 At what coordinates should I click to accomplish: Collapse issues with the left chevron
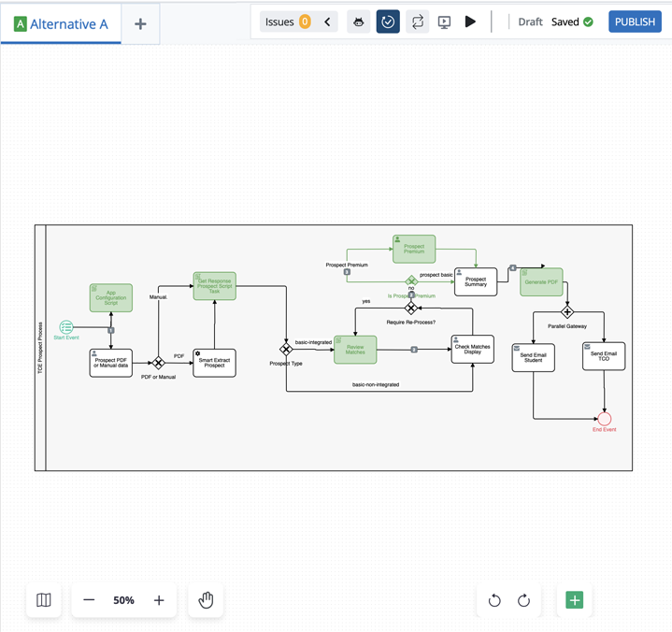(327, 22)
